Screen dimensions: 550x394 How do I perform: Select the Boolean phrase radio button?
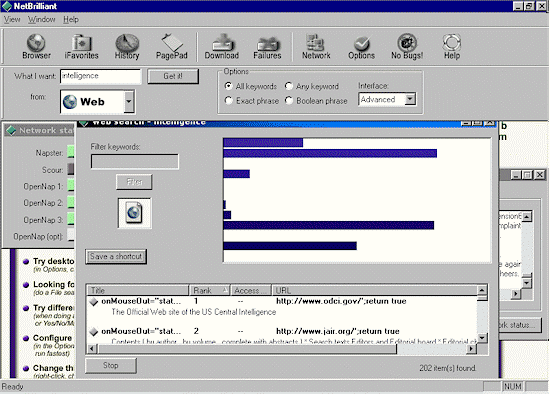point(289,101)
